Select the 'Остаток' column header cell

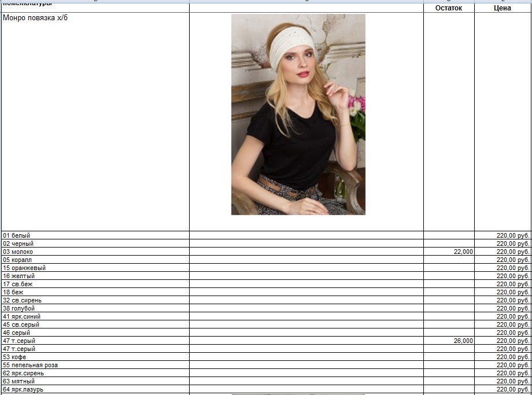(x=449, y=8)
